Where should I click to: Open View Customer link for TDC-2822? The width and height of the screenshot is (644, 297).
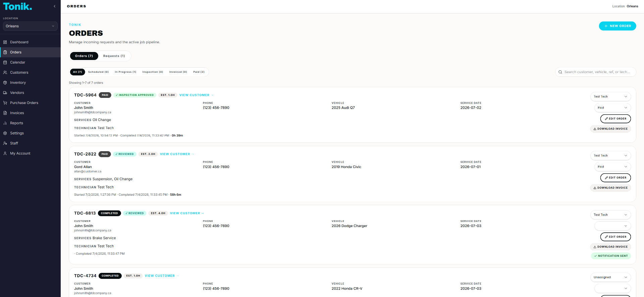click(177, 154)
